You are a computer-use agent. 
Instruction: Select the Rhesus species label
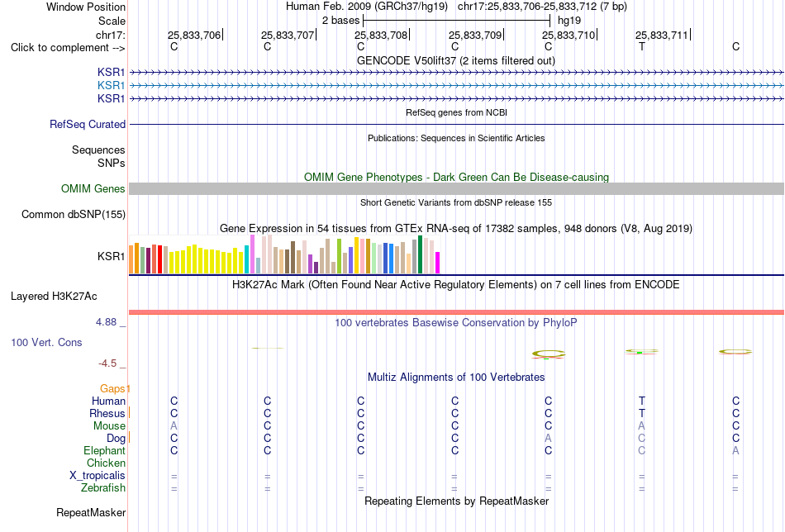(x=107, y=413)
